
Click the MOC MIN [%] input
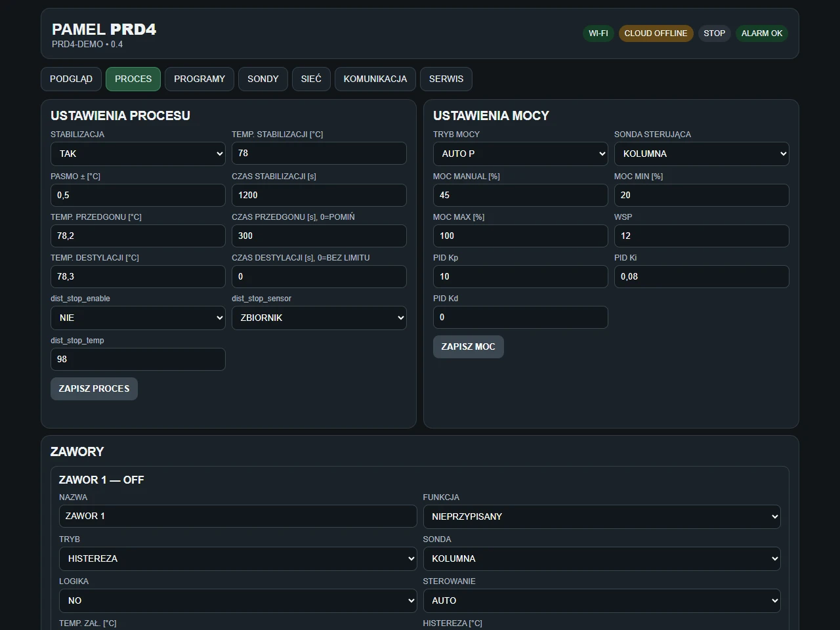(x=702, y=195)
